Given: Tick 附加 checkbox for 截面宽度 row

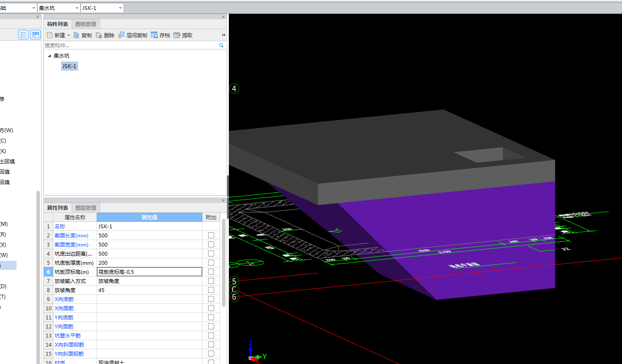Looking at the screenshot, I should click(x=211, y=244).
